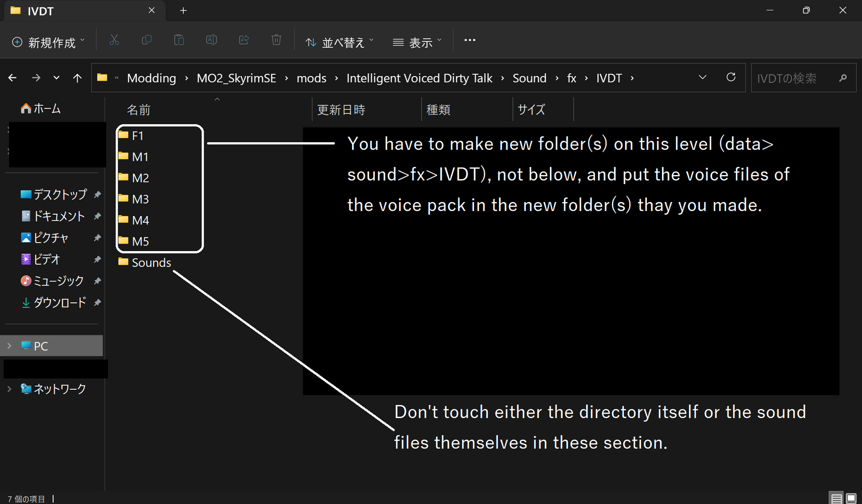Switch to large icons view in status bar

[851, 498]
